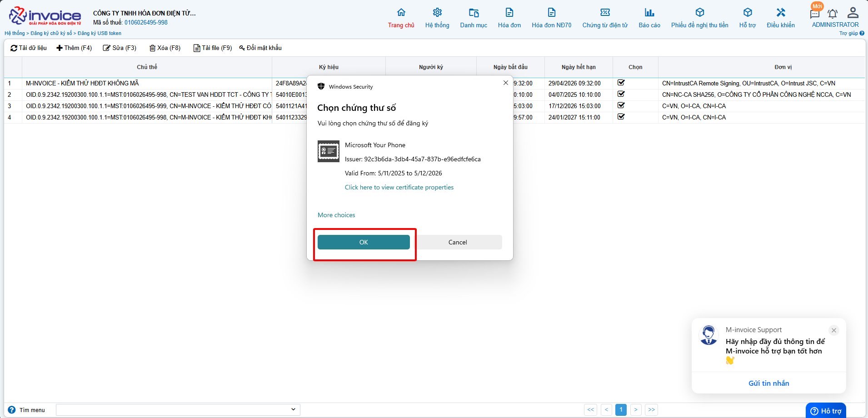Click Thêm (F4) add button

(74, 48)
